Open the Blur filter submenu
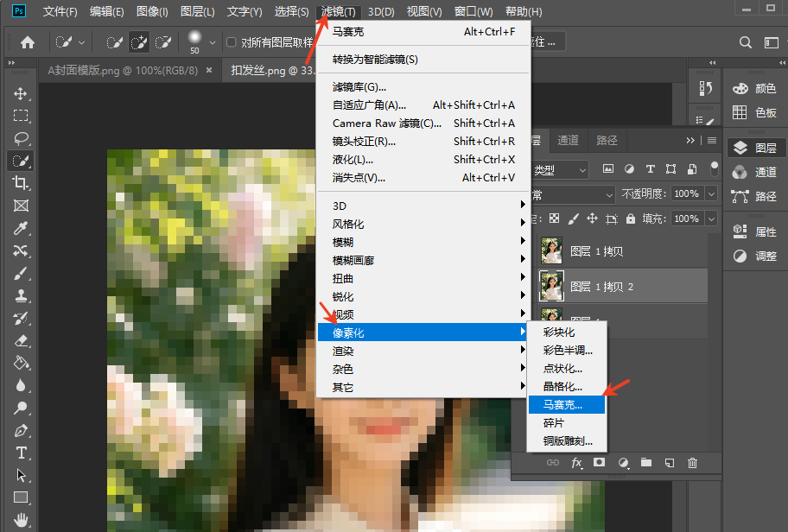Image resolution: width=788 pixels, height=532 pixels. (x=423, y=242)
